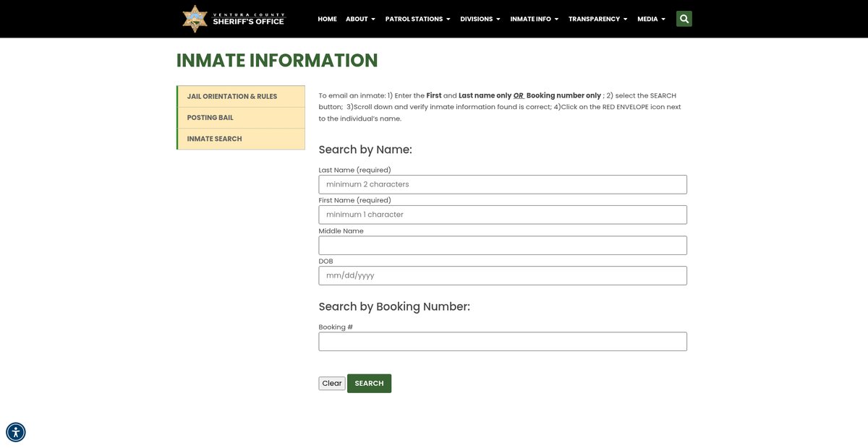
Task: Click the DOB date field
Action: coord(503,276)
